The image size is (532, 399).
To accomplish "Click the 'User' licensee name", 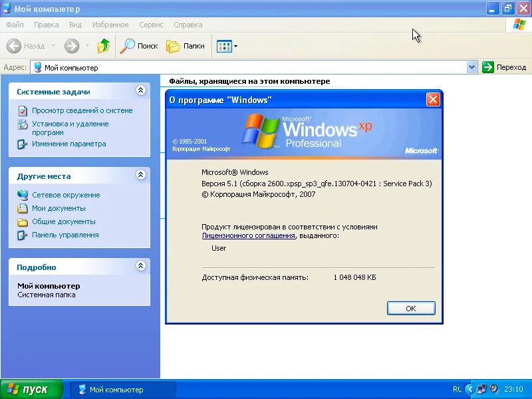I will 219,248.
